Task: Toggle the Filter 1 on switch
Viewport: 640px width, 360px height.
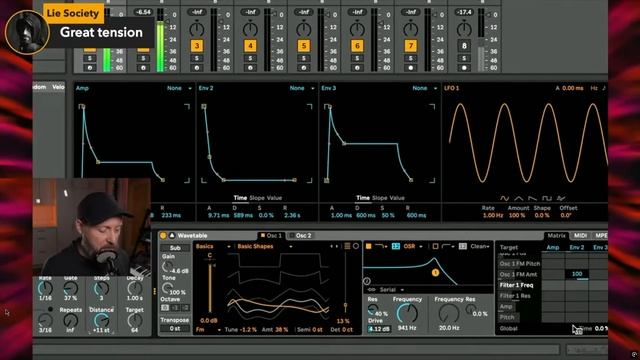Action: tap(368, 246)
